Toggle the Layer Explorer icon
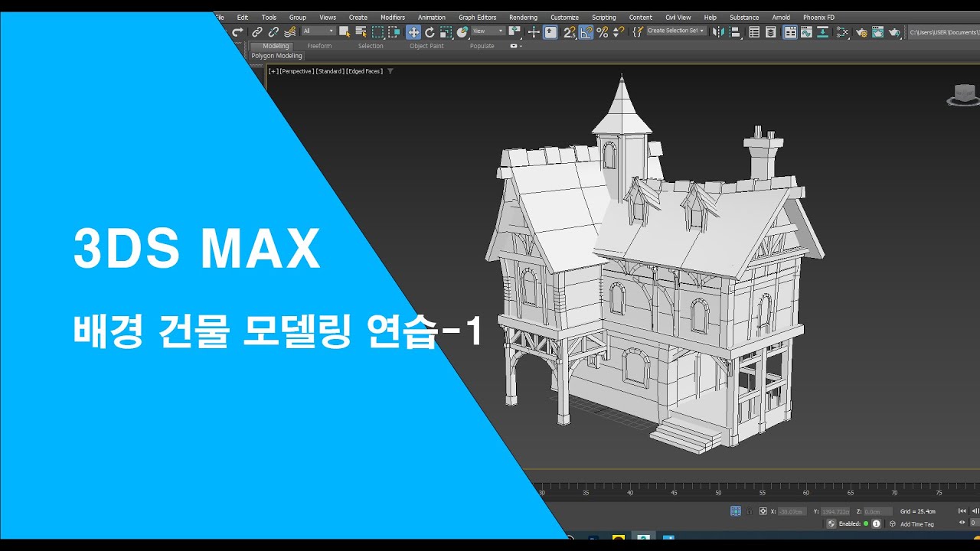The height and width of the screenshot is (551, 980). coord(771,32)
